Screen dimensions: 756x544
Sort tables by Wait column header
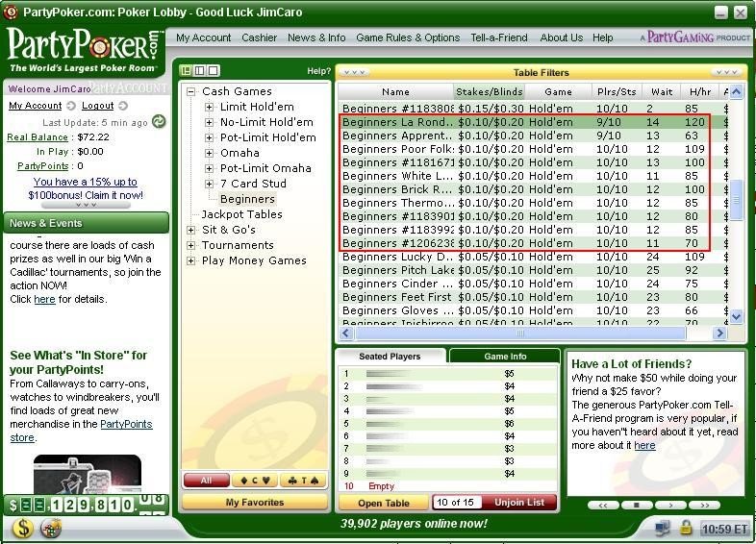[662, 91]
